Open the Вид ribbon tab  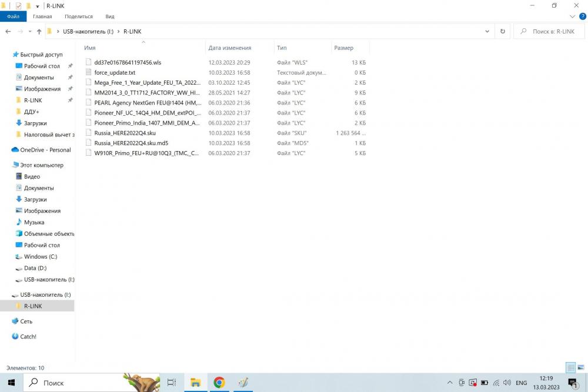click(x=110, y=16)
